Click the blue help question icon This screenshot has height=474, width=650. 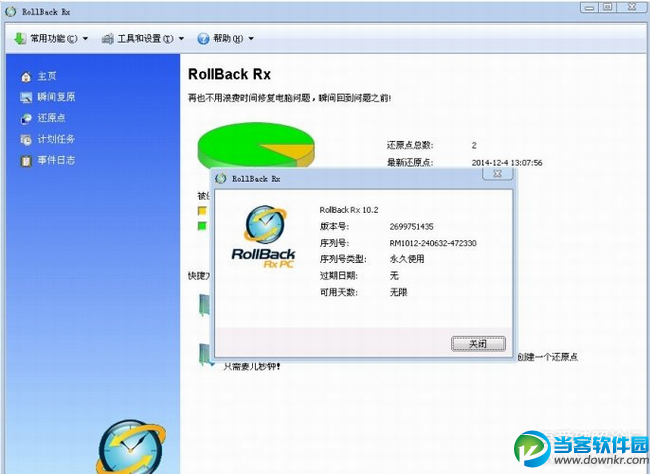[x=203, y=39]
